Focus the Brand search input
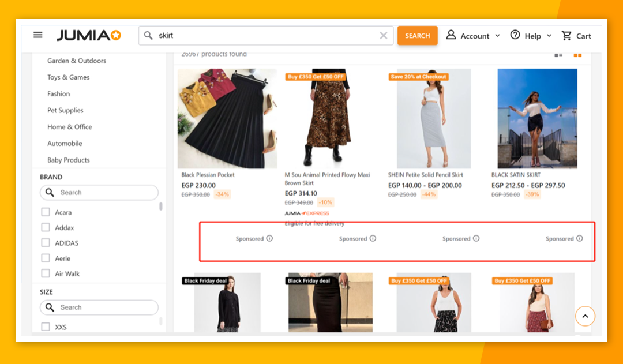The width and height of the screenshot is (623, 364). pyautogui.click(x=99, y=192)
